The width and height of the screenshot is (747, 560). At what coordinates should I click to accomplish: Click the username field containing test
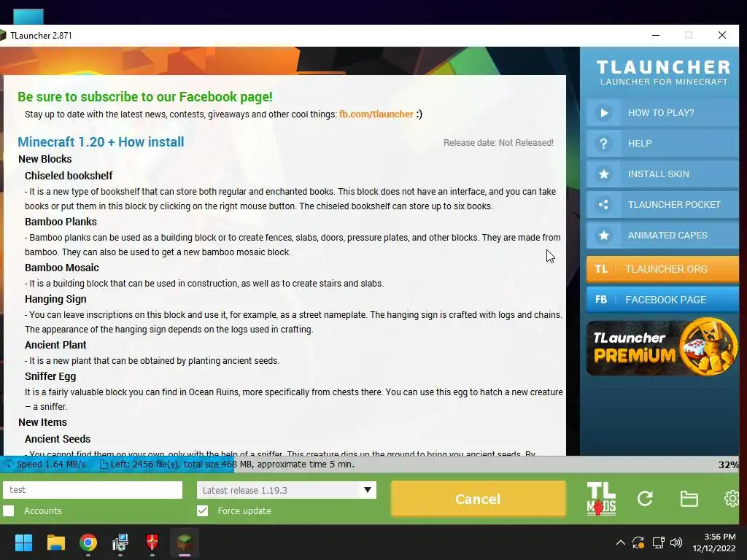[x=93, y=490]
